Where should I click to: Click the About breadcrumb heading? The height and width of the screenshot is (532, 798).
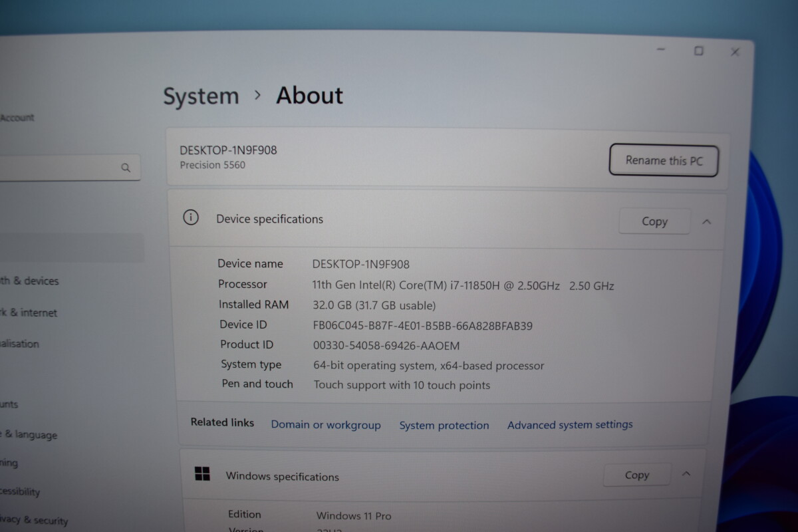(x=310, y=96)
